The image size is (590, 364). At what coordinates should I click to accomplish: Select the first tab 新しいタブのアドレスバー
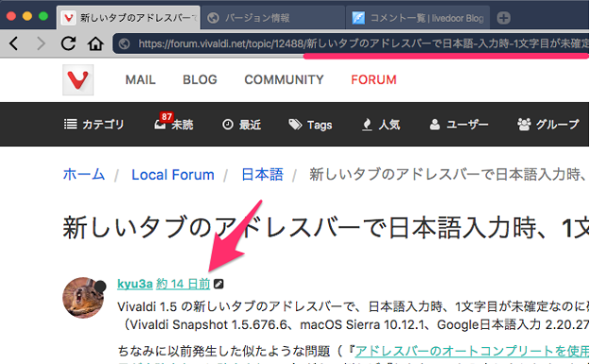coord(129,18)
